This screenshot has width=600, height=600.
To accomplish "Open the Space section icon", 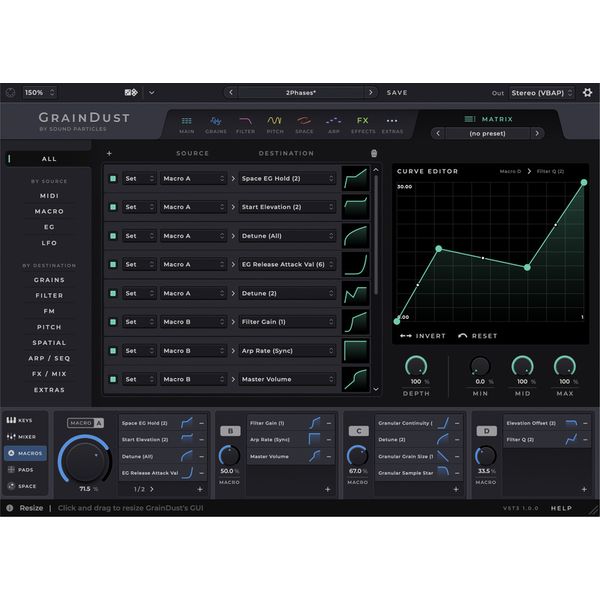I will pyautogui.click(x=304, y=121).
